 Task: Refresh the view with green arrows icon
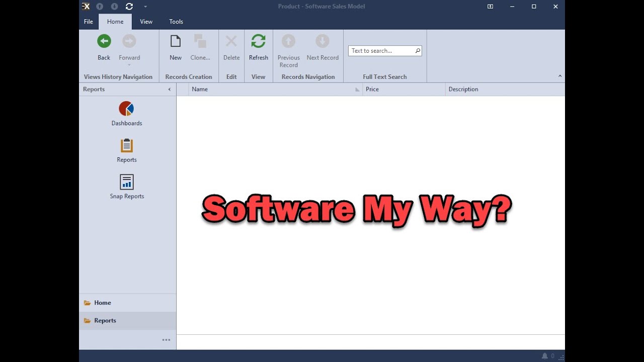tap(259, 41)
